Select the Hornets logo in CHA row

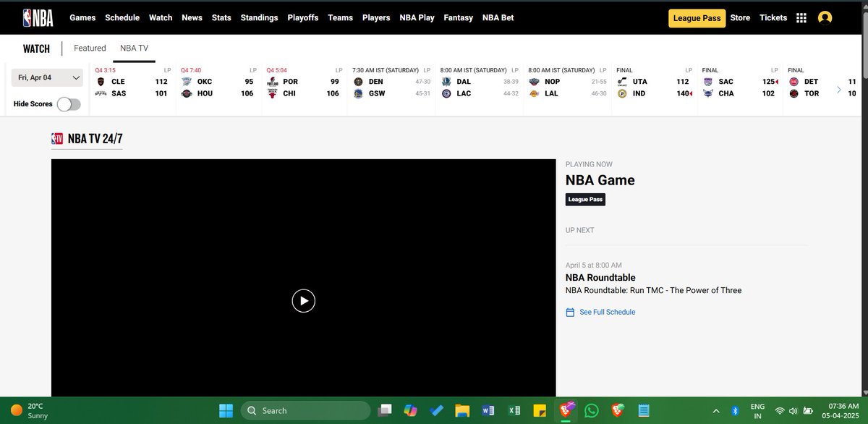(x=707, y=93)
